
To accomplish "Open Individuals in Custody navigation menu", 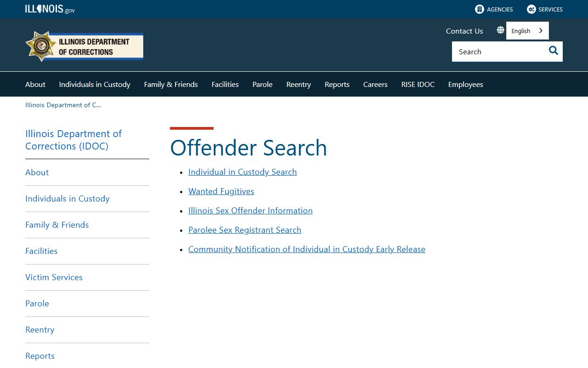I will pos(95,84).
